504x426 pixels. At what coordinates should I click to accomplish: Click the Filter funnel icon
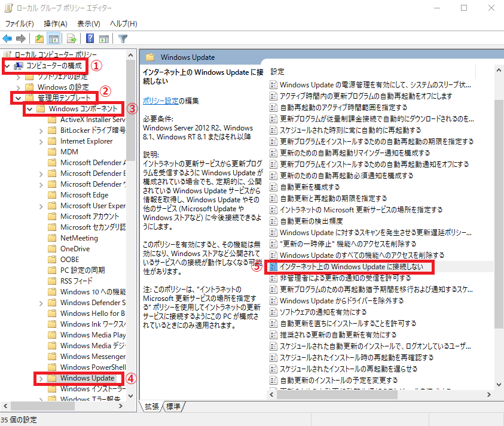(x=123, y=39)
